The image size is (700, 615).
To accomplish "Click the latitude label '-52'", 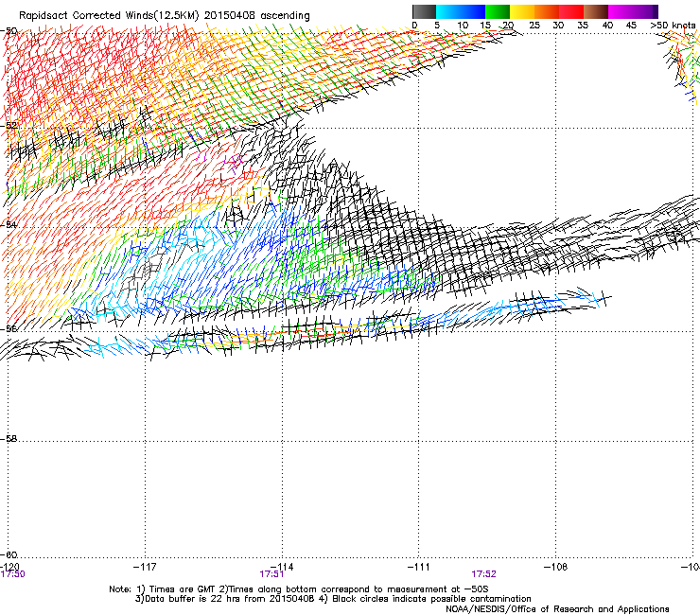I will click(x=9, y=126).
